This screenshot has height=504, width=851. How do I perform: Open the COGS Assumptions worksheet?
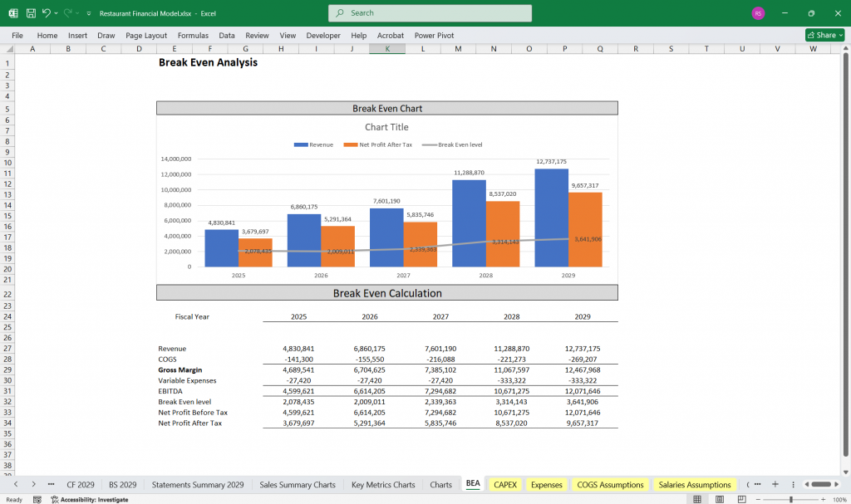[x=609, y=484]
